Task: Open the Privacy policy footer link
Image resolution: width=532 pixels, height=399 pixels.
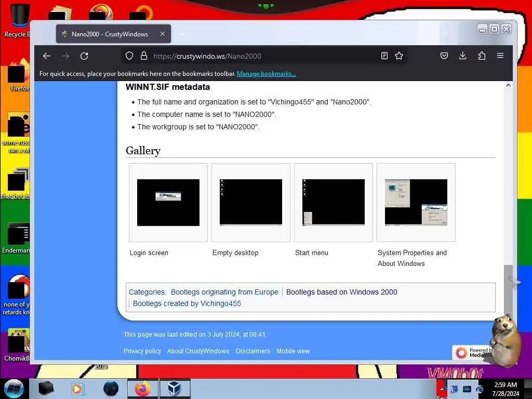Action: 142,351
